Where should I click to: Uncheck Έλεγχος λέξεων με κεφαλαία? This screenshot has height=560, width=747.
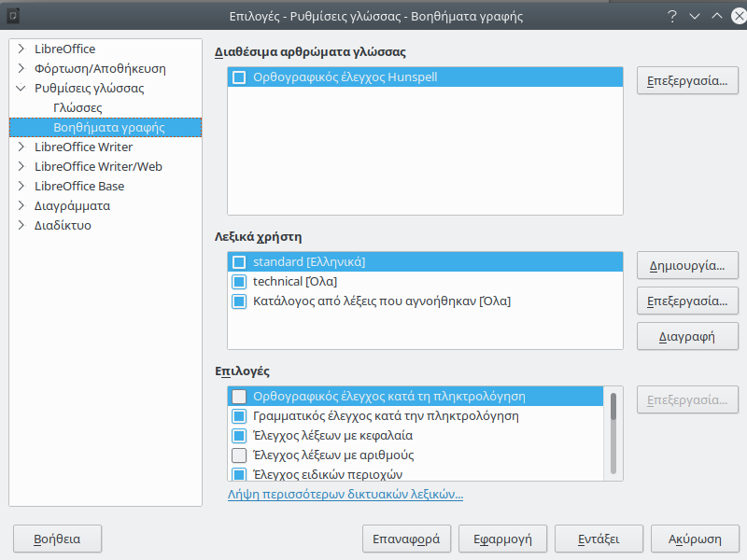[239, 435]
